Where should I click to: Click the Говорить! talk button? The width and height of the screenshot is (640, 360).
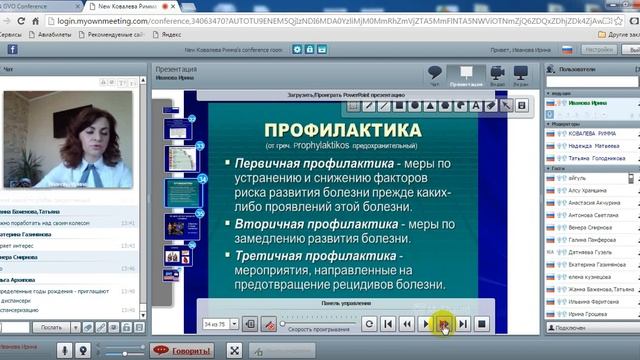182,351
